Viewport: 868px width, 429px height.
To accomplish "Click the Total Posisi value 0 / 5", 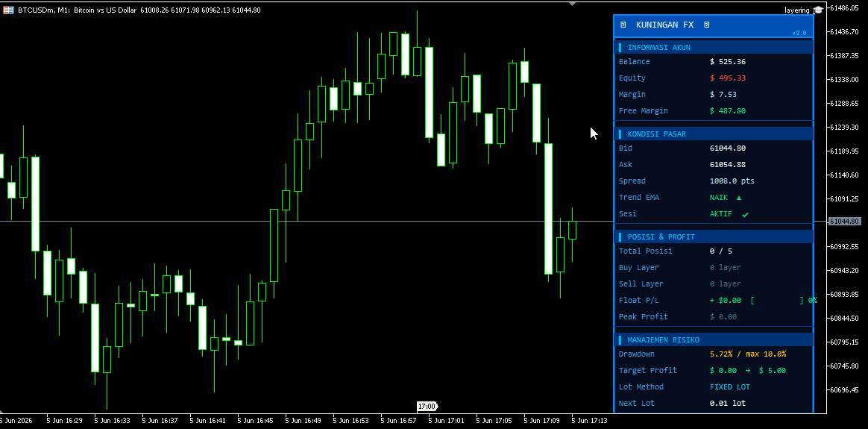I will click(x=721, y=251).
